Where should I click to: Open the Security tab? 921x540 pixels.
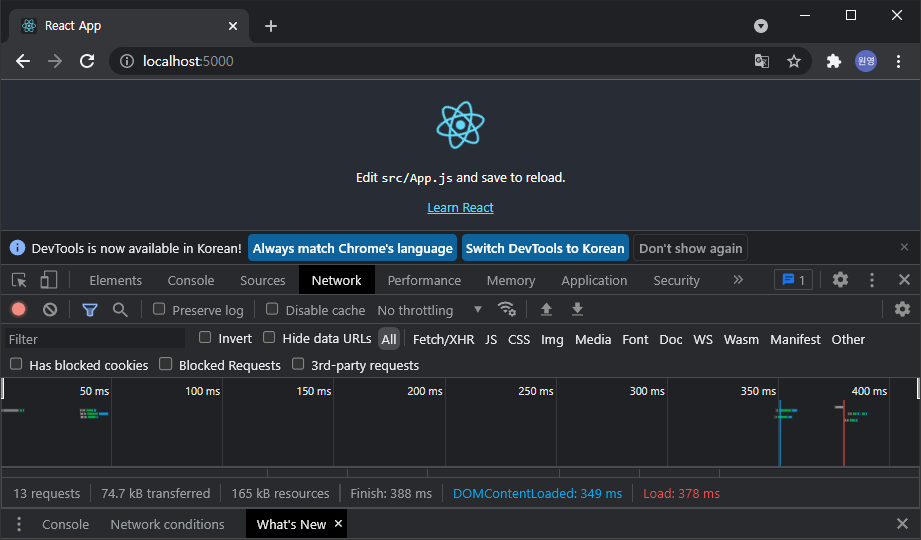pos(677,280)
